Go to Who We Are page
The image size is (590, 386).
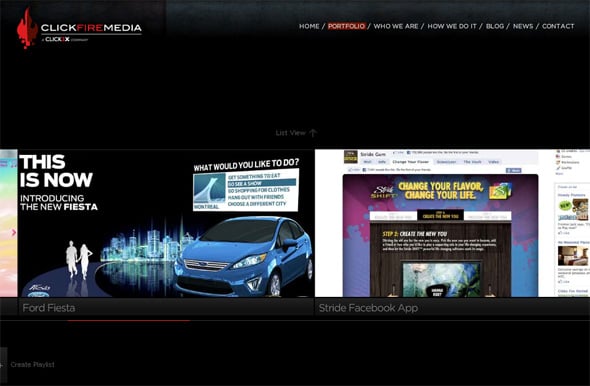(396, 26)
